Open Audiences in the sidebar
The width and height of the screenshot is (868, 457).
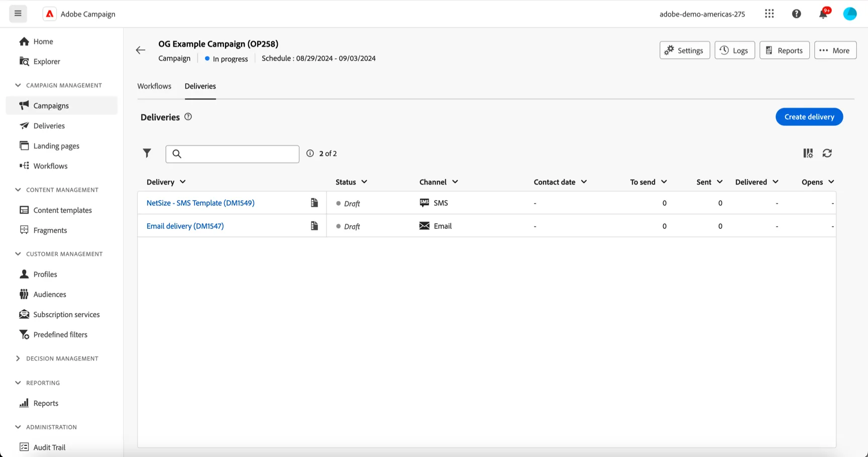point(50,294)
